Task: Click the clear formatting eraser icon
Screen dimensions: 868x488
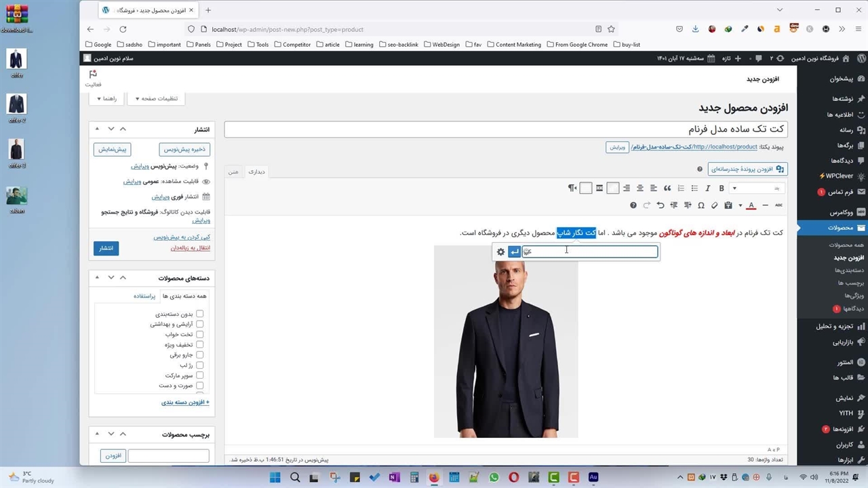Action: [x=714, y=205]
